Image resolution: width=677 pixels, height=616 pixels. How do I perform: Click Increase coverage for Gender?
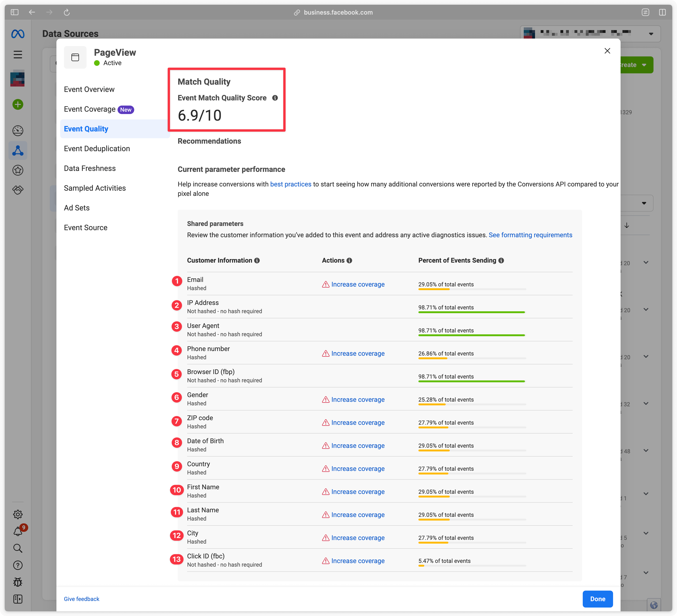tap(358, 400)
